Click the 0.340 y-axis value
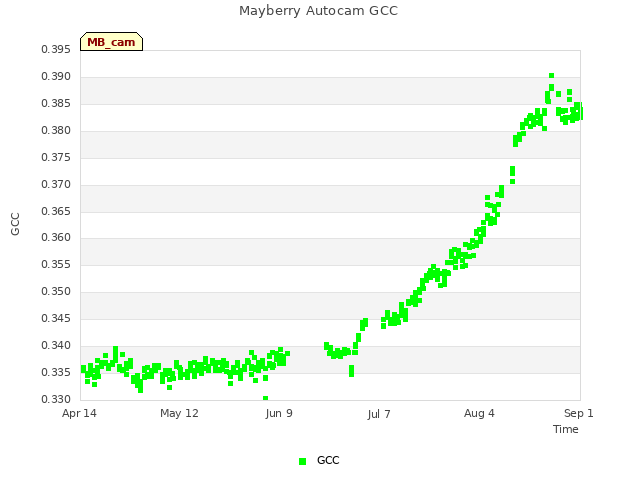The image size is (640, 480). 56,345
